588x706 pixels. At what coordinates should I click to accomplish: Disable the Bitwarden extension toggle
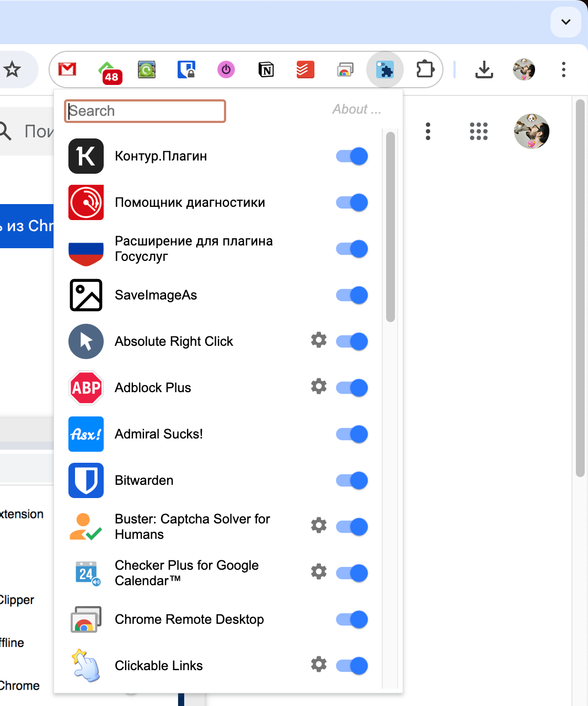click(x=352, y=480)
